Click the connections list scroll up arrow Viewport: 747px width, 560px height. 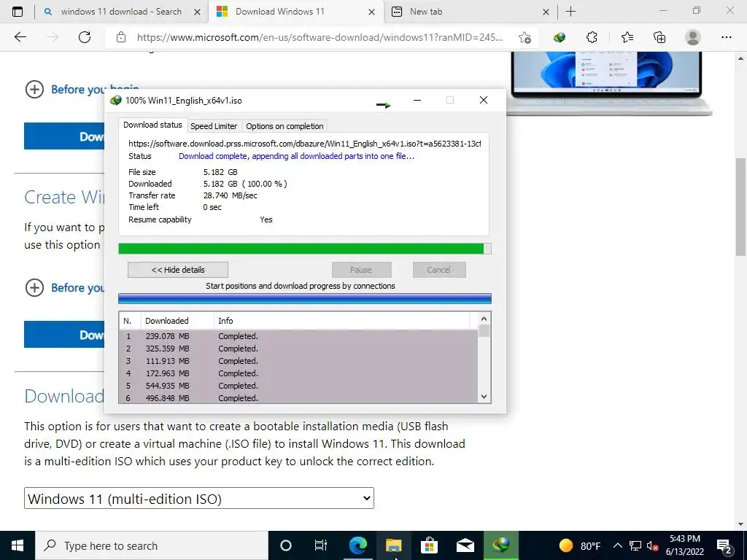point(484,319)
